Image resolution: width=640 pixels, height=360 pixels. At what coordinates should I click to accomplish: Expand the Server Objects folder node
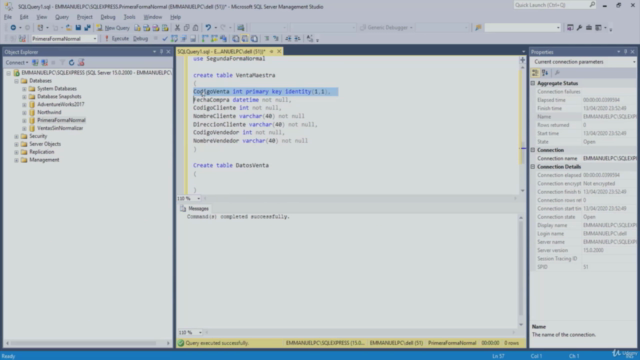16,144
